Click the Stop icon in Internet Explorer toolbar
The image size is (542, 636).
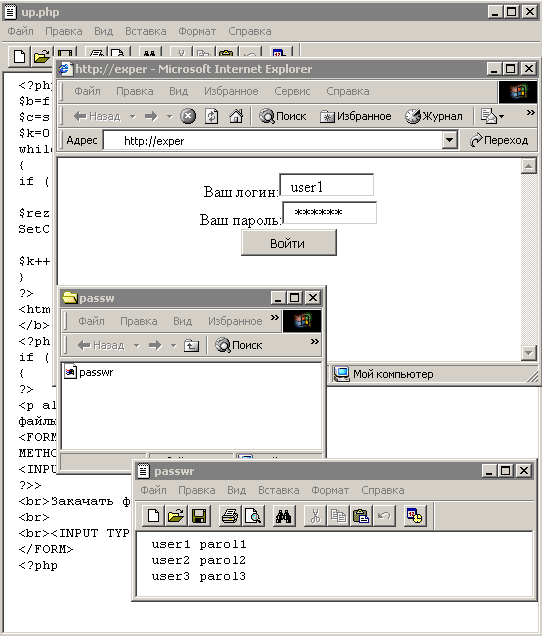tap(188, 116)
